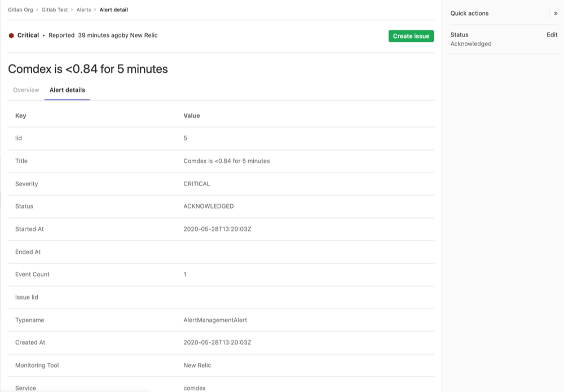This screenshot has width=564, height=392.
Task: Click the AlertManagementAlert typename value
Action: [215, 320]
